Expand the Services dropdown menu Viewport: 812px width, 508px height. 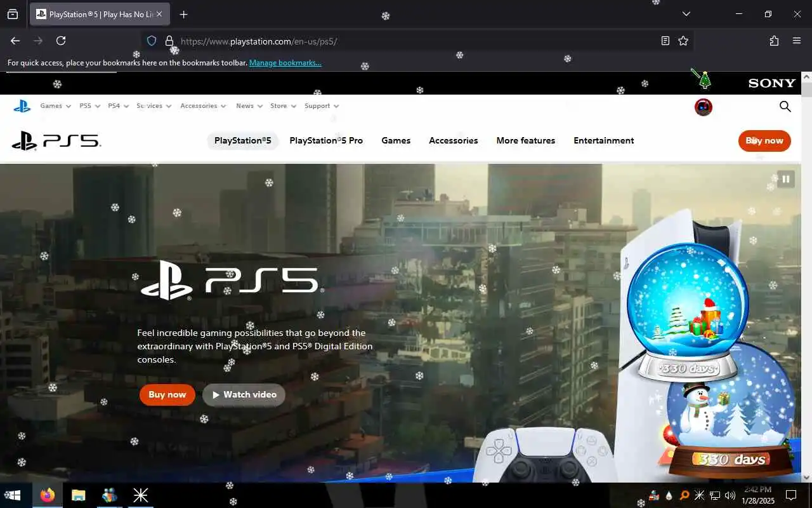pyautogui.click(x=154, y=106)
